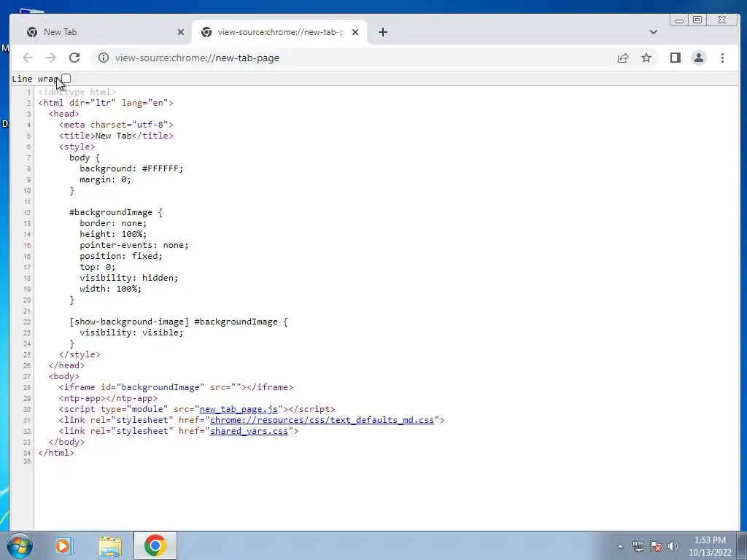Click the 'background: #FFFFFF;' line
Screen dimensions: 747x560
click(x=131, y=168)
